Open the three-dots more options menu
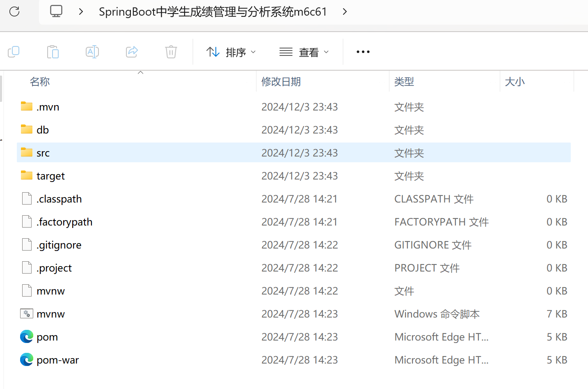 click(x=363, y=52)
